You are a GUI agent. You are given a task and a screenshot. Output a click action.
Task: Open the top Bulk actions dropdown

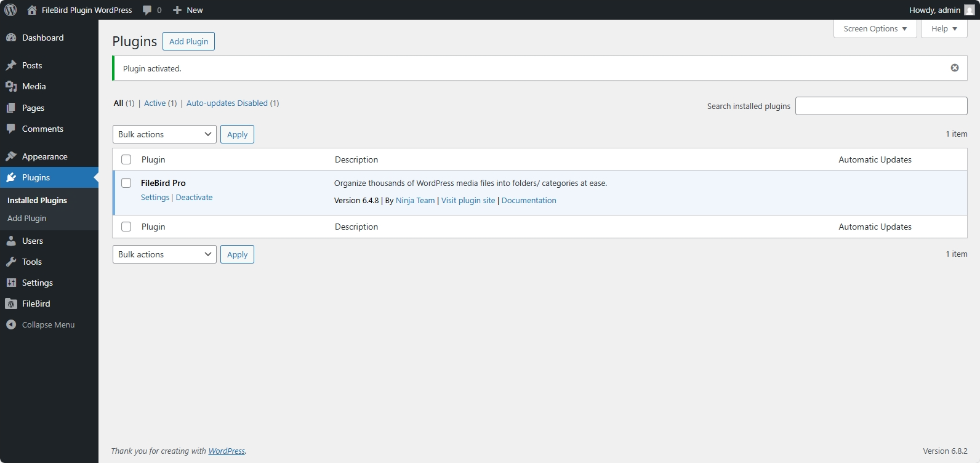tap(164, 134)
